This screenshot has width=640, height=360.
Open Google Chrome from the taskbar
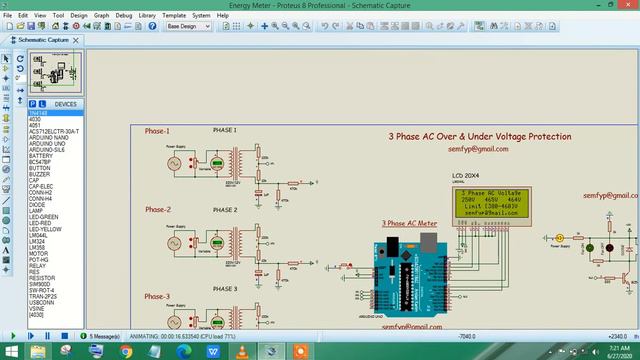click(x=126, y=351)
